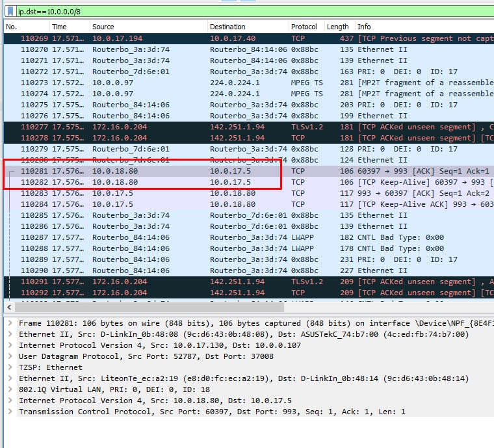Viewport: 494px width, 448px height.
Task: Select packet number 110290
Action: [249, 270]
